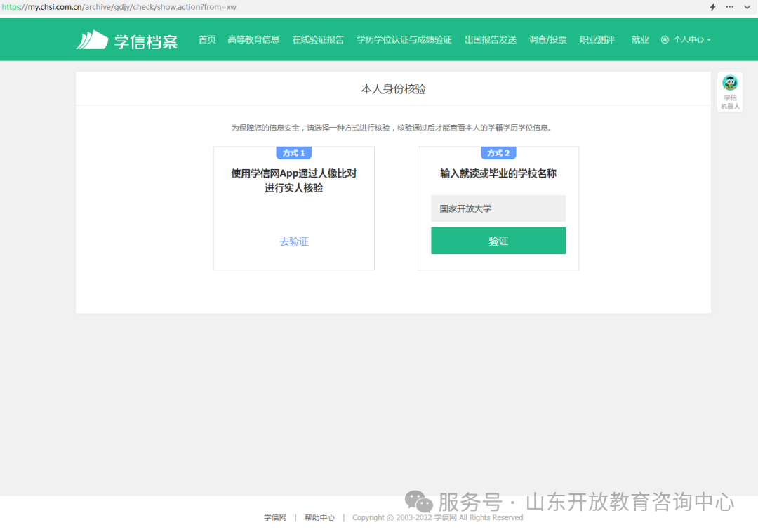
Task: Open 职业测评 menu item
Action: coord(597,39)
